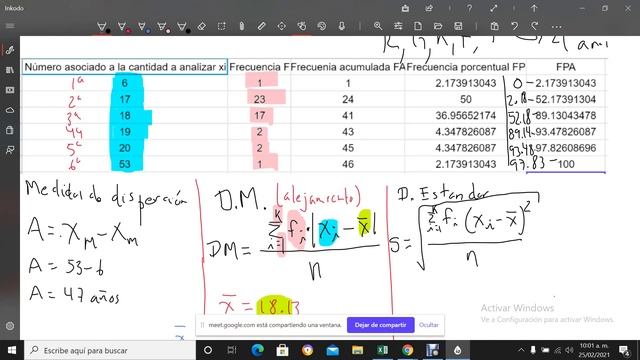The height and width of the screenshot is (360, 640).
Task: Open the cloud icon in left sidebar
Action: pos(10,110)
